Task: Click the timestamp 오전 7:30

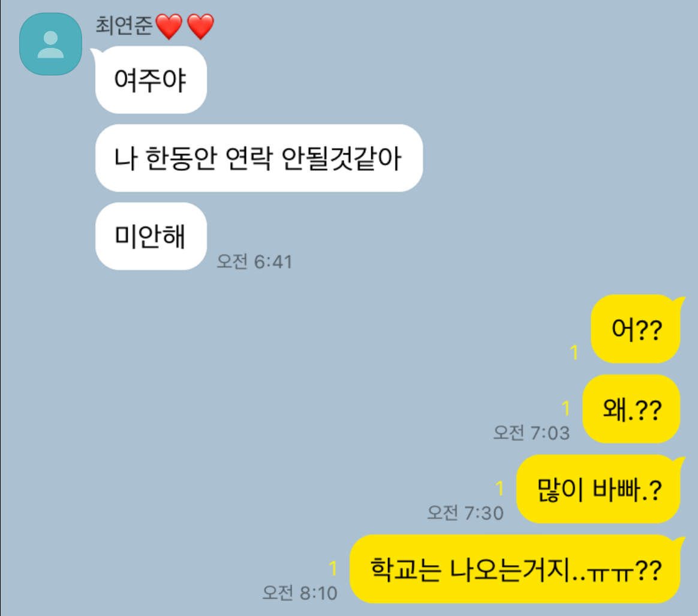Action: pos(465,513)
